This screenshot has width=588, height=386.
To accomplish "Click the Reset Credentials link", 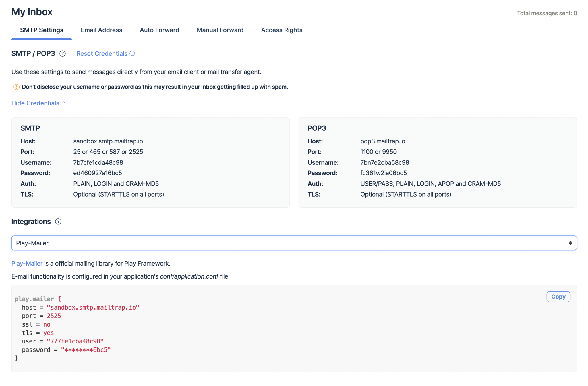I will tap(102, 54).
